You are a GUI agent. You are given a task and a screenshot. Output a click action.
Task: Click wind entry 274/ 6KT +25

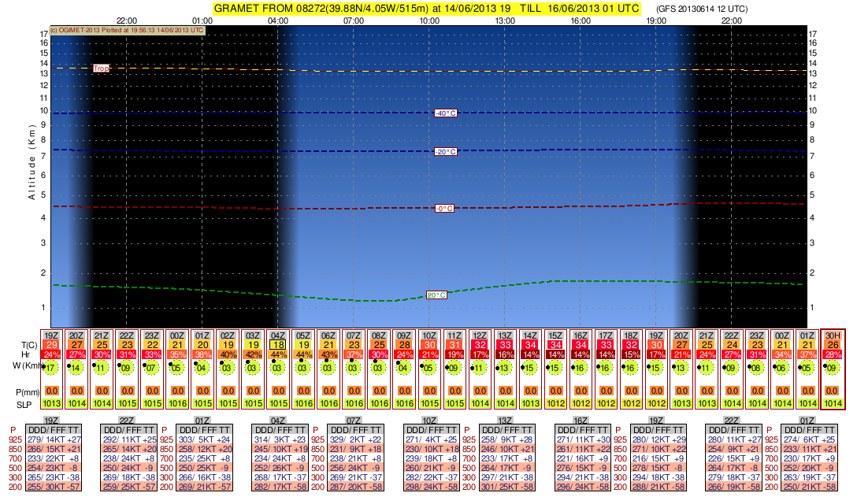tap(810, 439)
